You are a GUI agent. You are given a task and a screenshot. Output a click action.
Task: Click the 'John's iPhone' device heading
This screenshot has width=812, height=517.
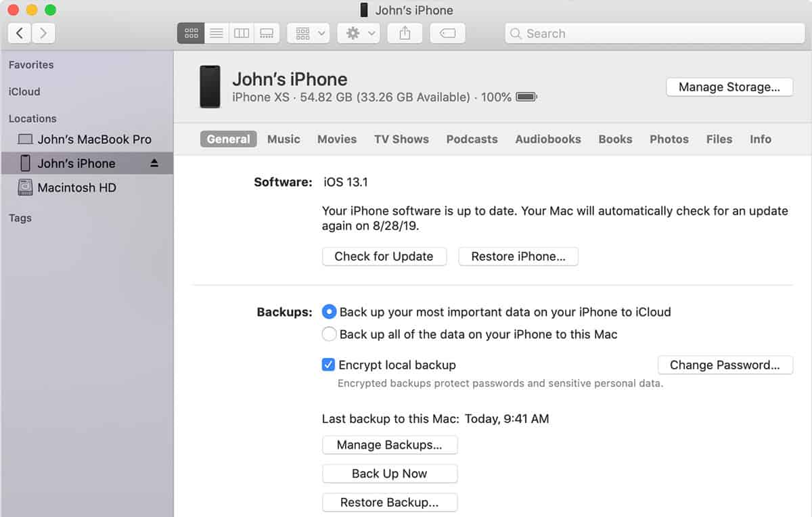[x=290, y=79]
